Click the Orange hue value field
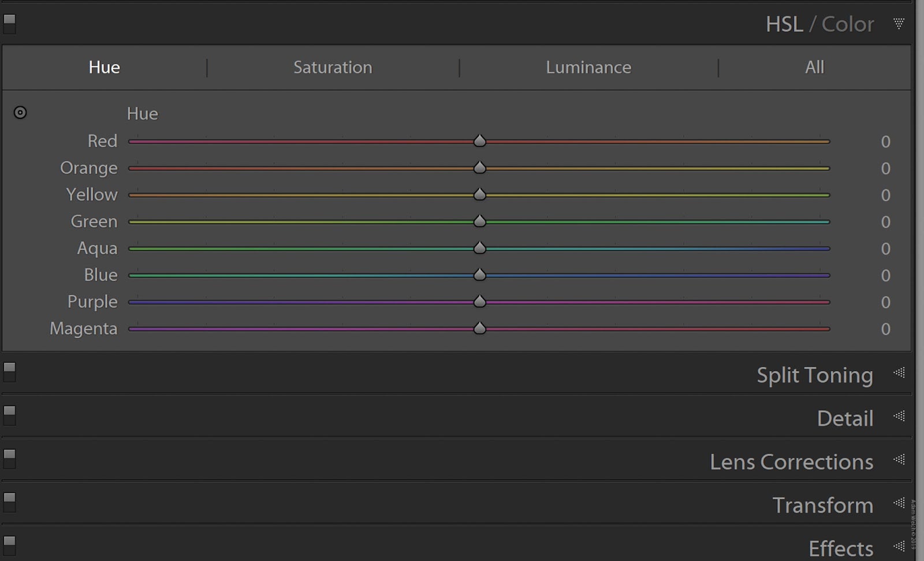Image resolution: width=924 pixels, height=561 pixels. click(885, 168)
